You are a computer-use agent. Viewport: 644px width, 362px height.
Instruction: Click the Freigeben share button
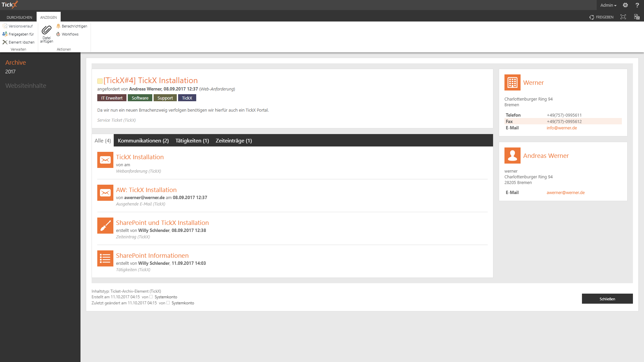point(601,17)
